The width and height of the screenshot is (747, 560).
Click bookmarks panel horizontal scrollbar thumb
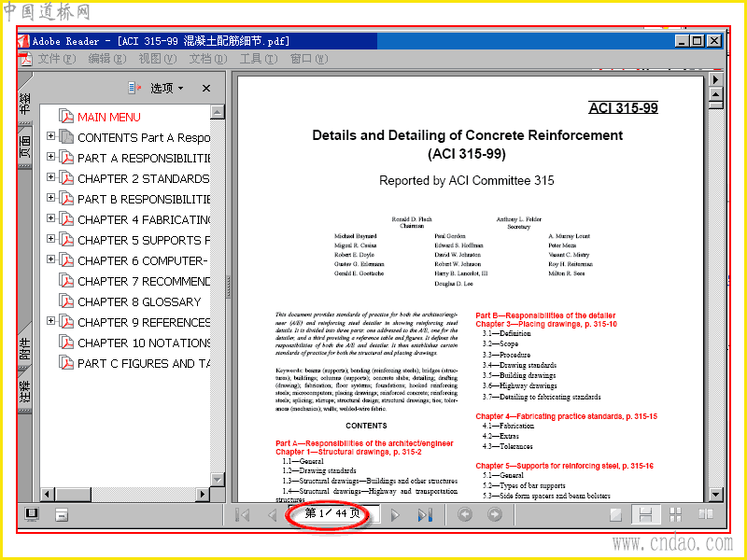73,494
